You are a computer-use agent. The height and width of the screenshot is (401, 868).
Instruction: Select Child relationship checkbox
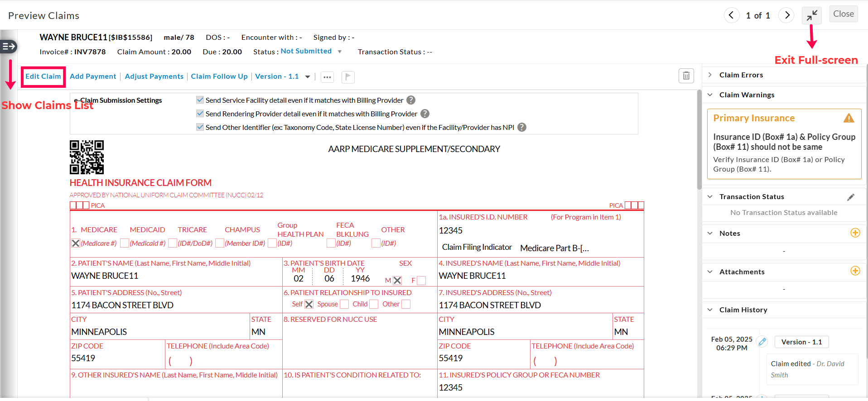tap(374, 304)
